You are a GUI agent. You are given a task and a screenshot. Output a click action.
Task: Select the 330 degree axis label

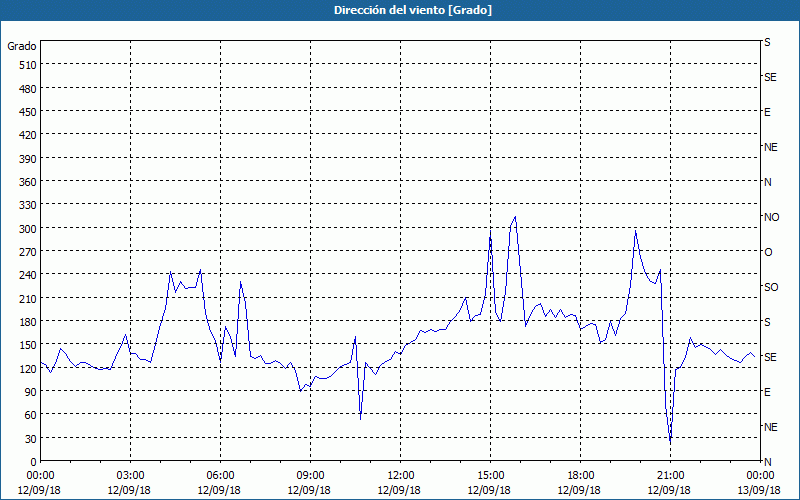[x=28, y=205]
